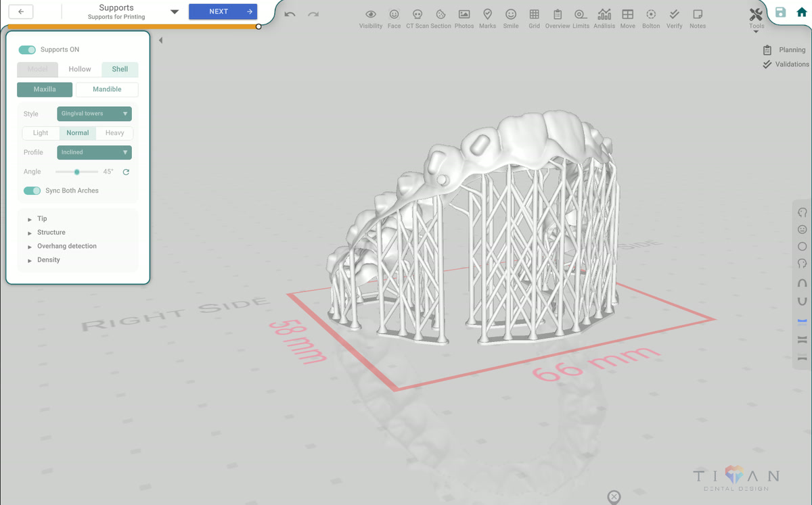Viewport: 812px width, 505px height.
Task: Switch to the Shell tab
Action: pyautogui.click(x=120, y=69)
